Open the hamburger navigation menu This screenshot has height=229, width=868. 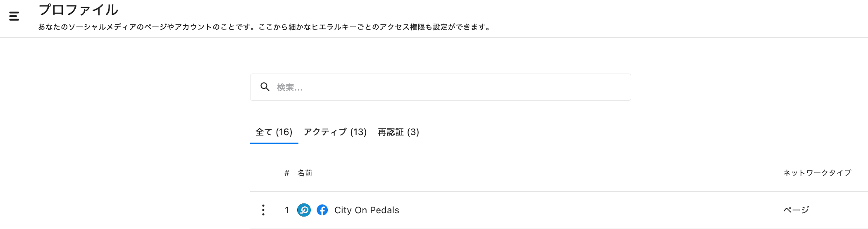click(x=14, y=16)
